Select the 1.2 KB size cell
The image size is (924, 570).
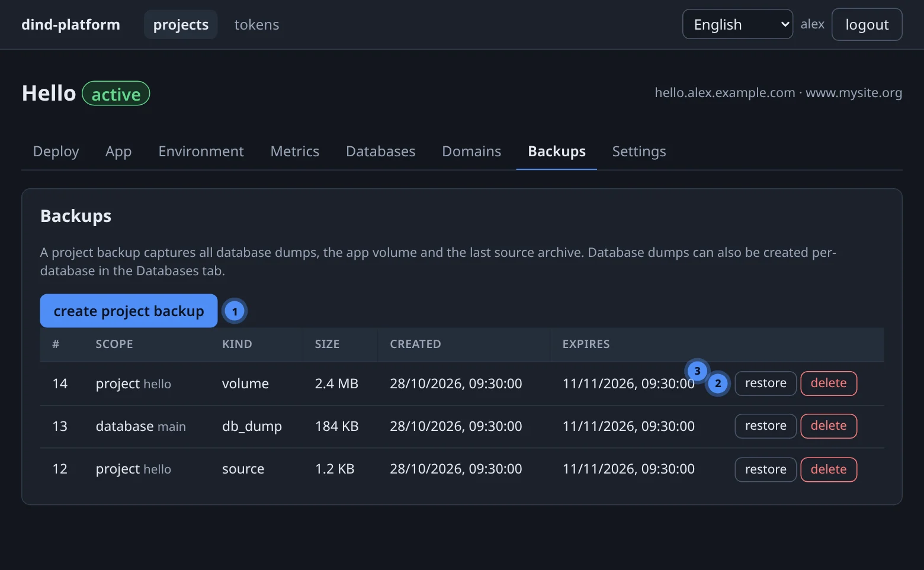coord(335,469)
